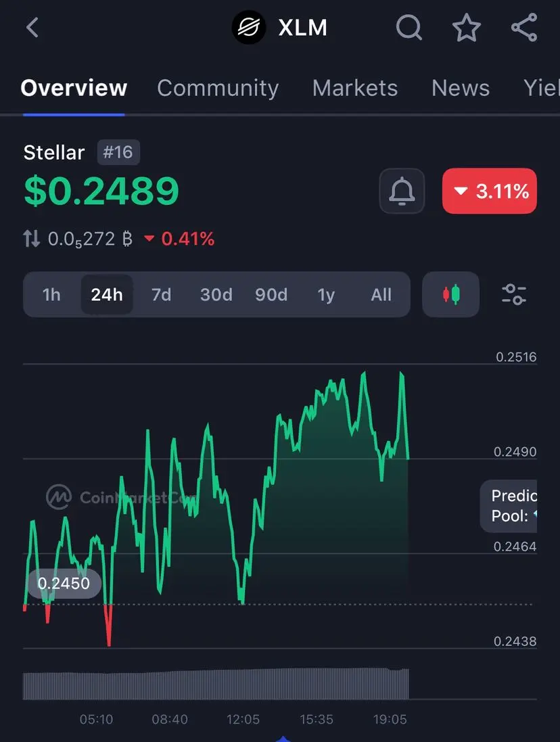560x742 pixels.
Task: Open chart settings sliders icon
Action: pos(513,294)
